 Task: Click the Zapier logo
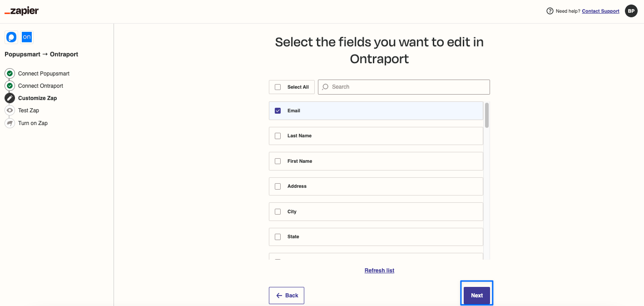click(21, 11)
